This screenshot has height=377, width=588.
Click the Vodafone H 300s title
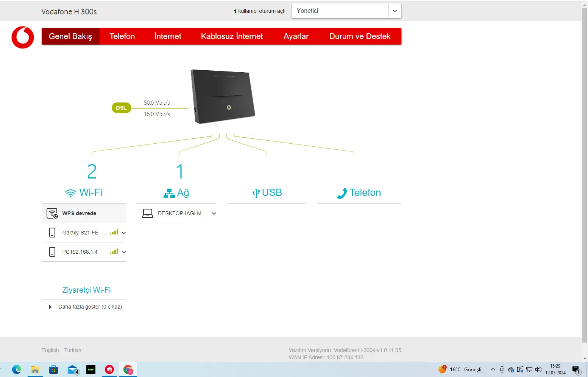[x=69, y=12]
